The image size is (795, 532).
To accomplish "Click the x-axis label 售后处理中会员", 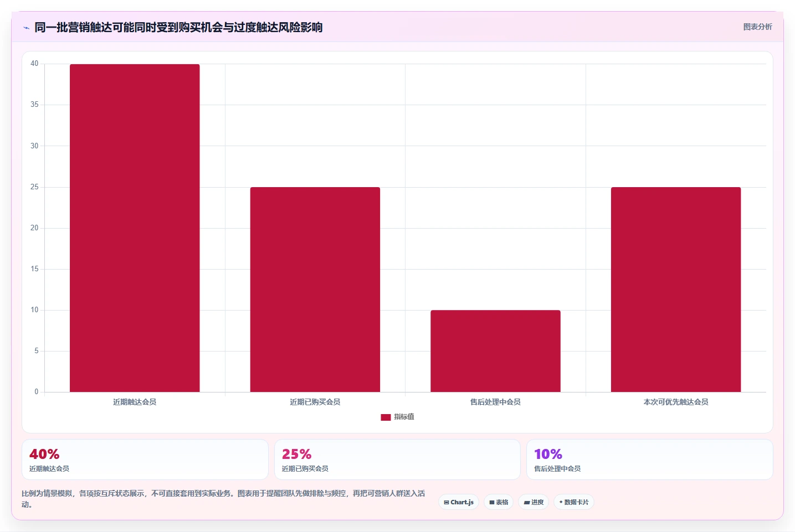I will tap(495, 402).
